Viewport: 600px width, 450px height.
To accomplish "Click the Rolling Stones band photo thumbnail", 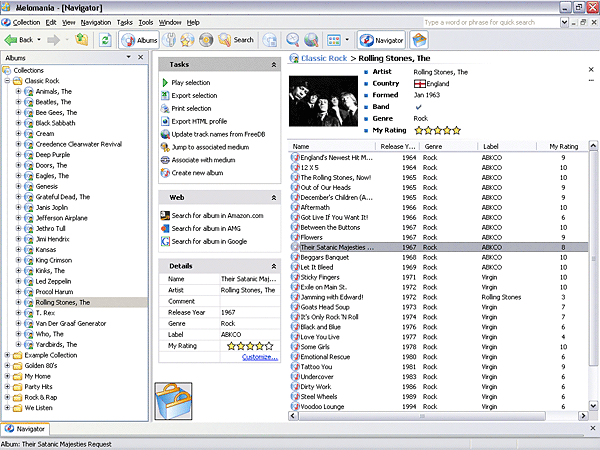I will click(x=323, y=101).
